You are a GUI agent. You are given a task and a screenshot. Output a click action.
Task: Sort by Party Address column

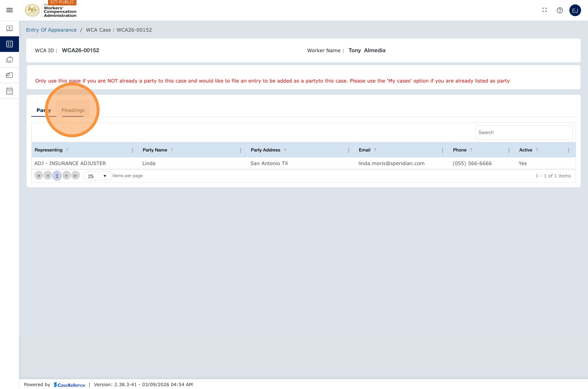tap(266, 150)
